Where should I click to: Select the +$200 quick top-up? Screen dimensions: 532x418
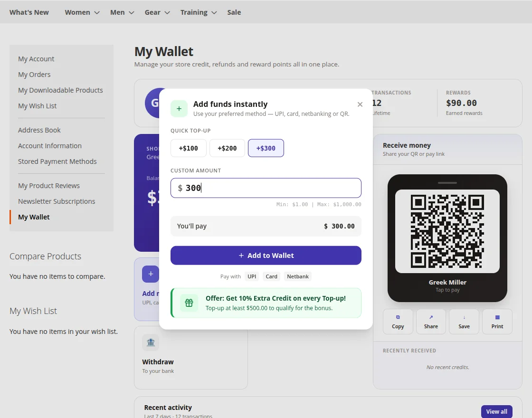pyautogui.click(x=227, y=148)
